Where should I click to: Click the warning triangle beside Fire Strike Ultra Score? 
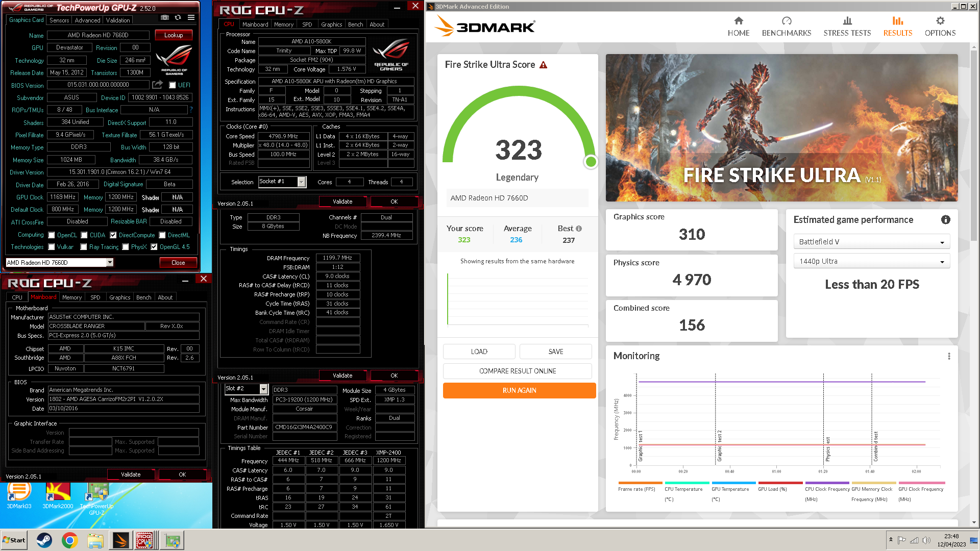pyautogui.click(x=543, y=65)
